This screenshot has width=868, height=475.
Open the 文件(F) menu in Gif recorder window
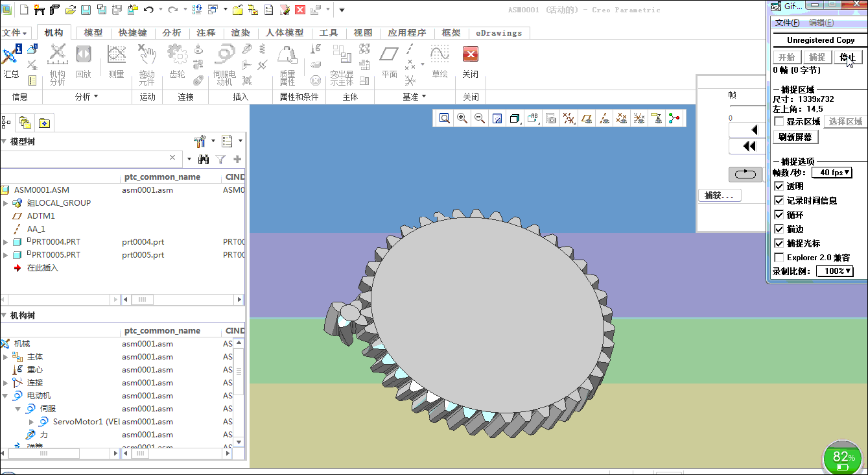pos(788,23)
